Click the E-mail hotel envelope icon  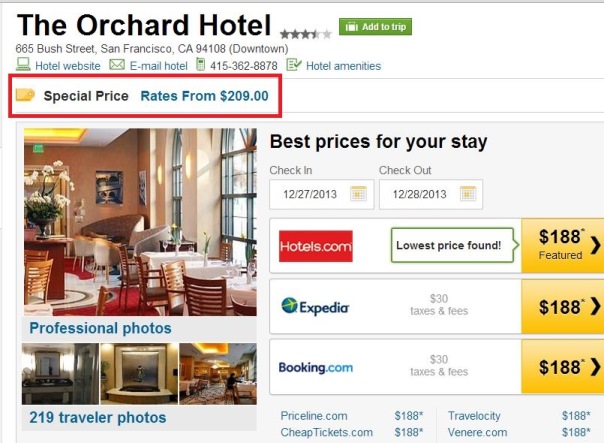pos(117,64)
